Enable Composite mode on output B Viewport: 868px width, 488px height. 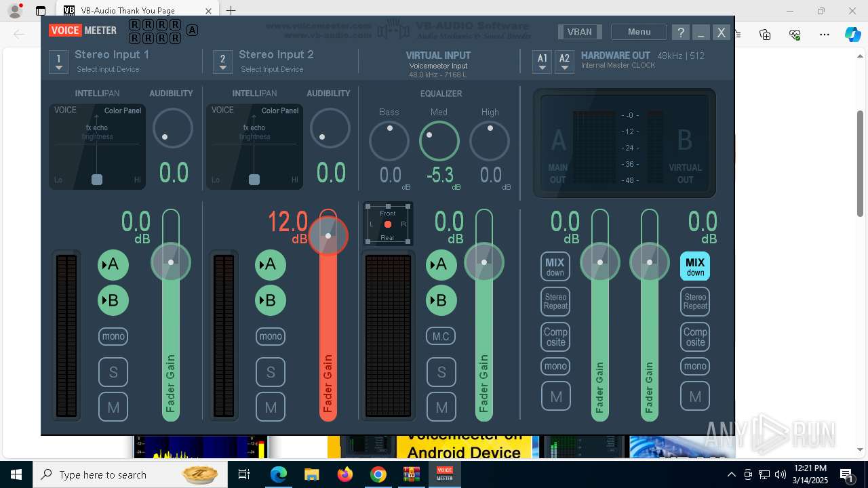[x=695, y=337]
